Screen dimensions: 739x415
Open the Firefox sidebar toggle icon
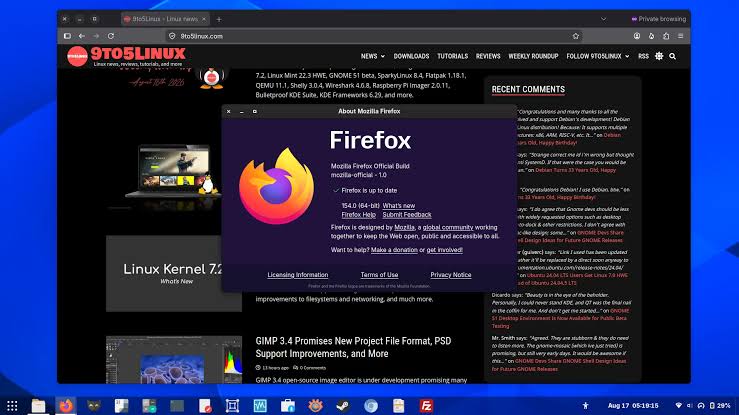[x=67, y=36]
